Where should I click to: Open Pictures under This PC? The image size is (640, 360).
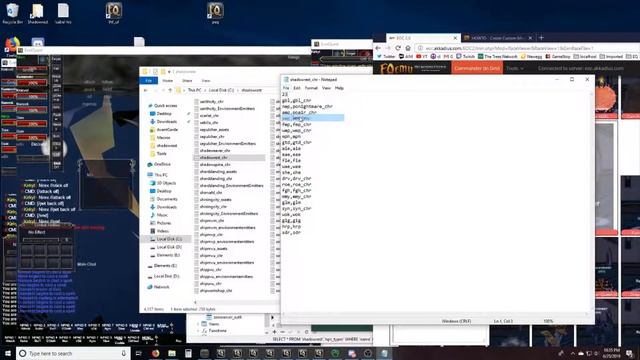(164, 223)
